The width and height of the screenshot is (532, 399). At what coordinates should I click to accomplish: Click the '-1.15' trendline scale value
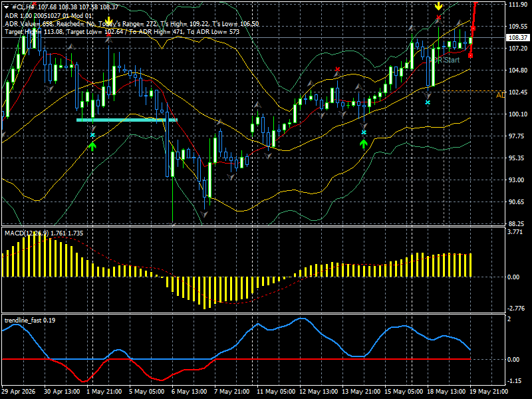[x=514, y=381]
